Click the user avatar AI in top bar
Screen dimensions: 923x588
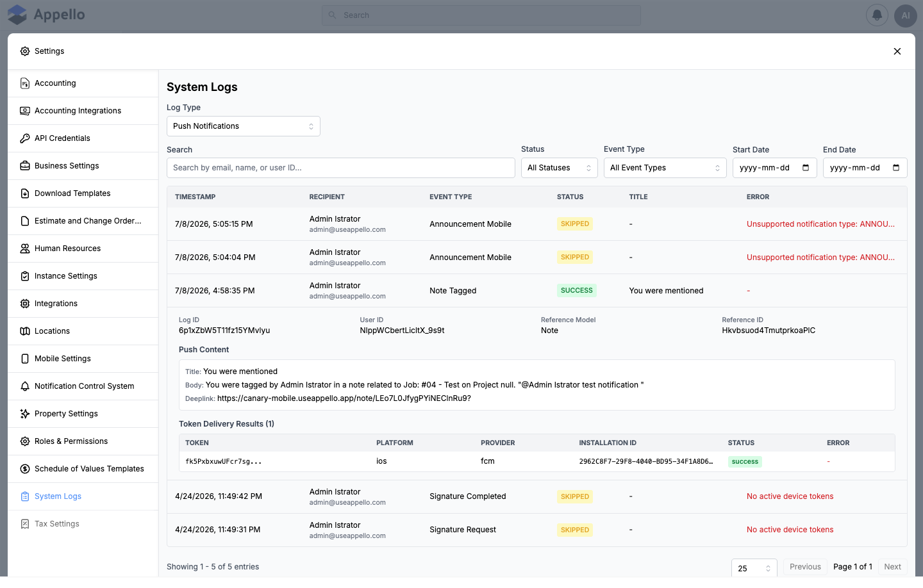click(x=906, y=15)
